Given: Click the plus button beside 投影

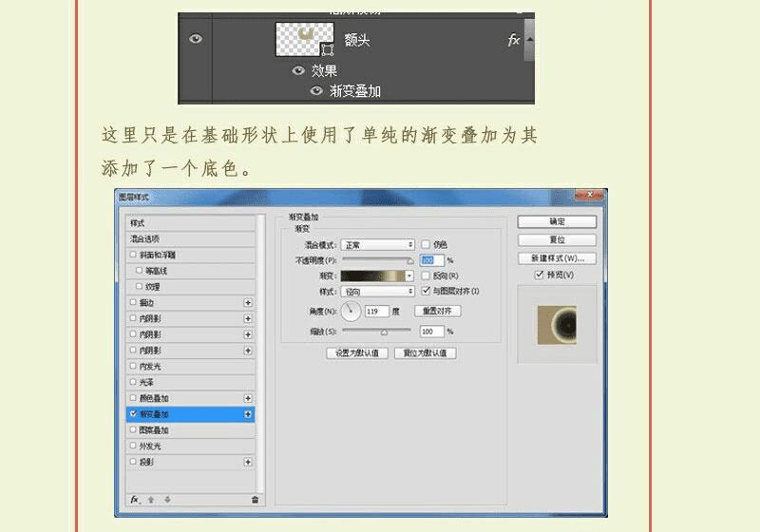Looking at the screenshot, I should [248, 463].
